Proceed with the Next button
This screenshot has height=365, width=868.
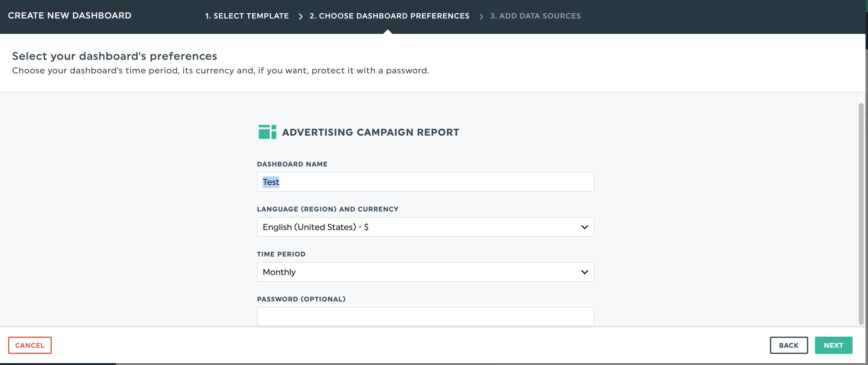(x=833, y=345)
